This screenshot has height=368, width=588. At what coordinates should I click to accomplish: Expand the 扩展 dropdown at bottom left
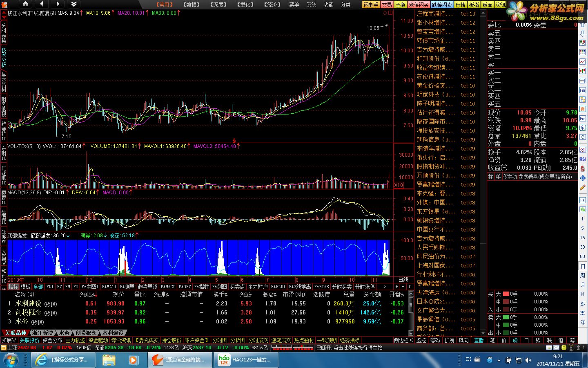pos(9,340)
